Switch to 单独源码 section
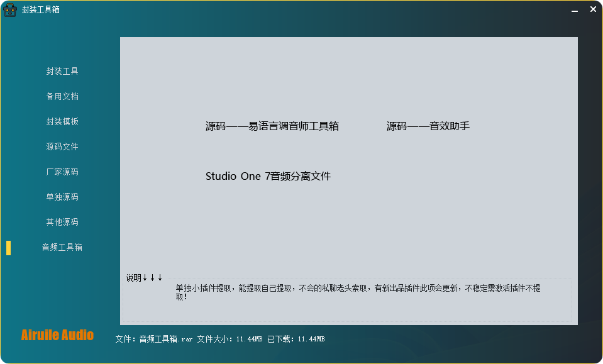The width and height of the screenshot is (603, 364). 62,197
